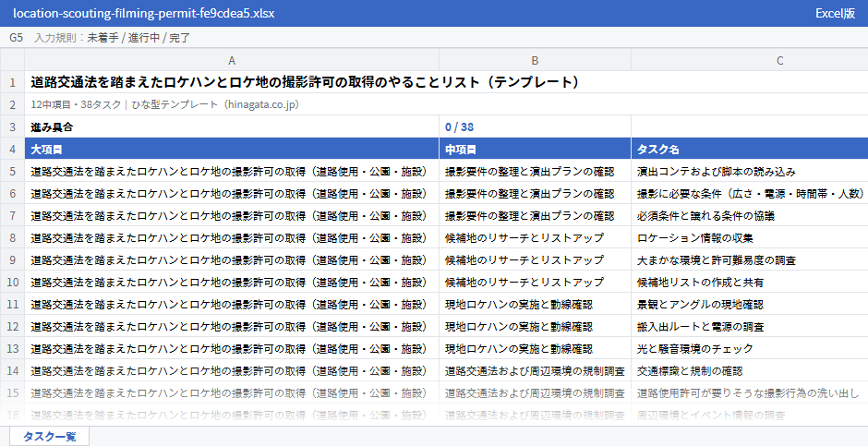Click task 道路使用許可が要りそうな撮影行為の洗い出し
This screenshot has width=868, height=446.
click(x=748, y=392)
